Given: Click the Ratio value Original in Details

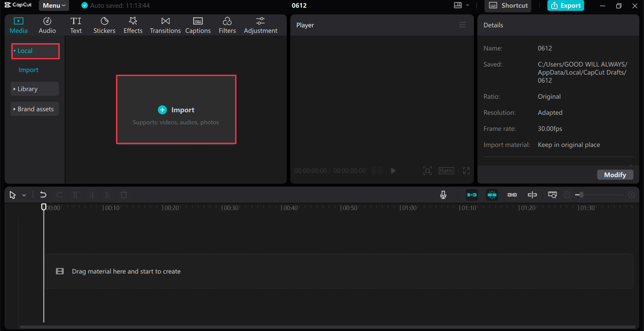Looking at the screenshot, I should coord(549,97).
